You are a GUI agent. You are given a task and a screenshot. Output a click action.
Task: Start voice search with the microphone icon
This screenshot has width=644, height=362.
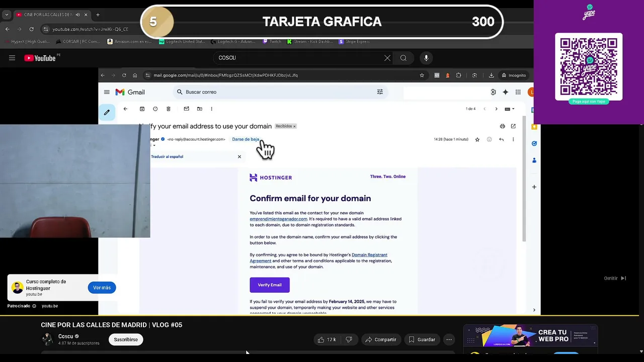[426, 58]
